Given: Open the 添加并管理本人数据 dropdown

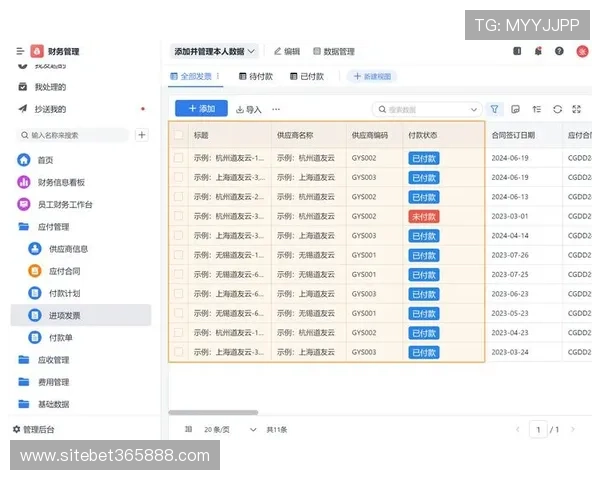Looking at the screenshot, I should 214,51.
